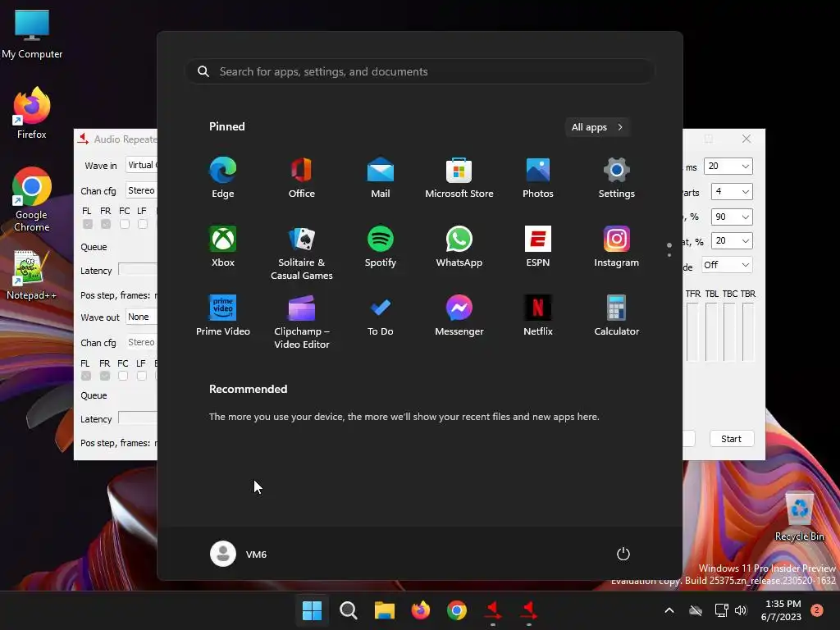
Task: Open the Mail app
Action: tap(381, 178)
